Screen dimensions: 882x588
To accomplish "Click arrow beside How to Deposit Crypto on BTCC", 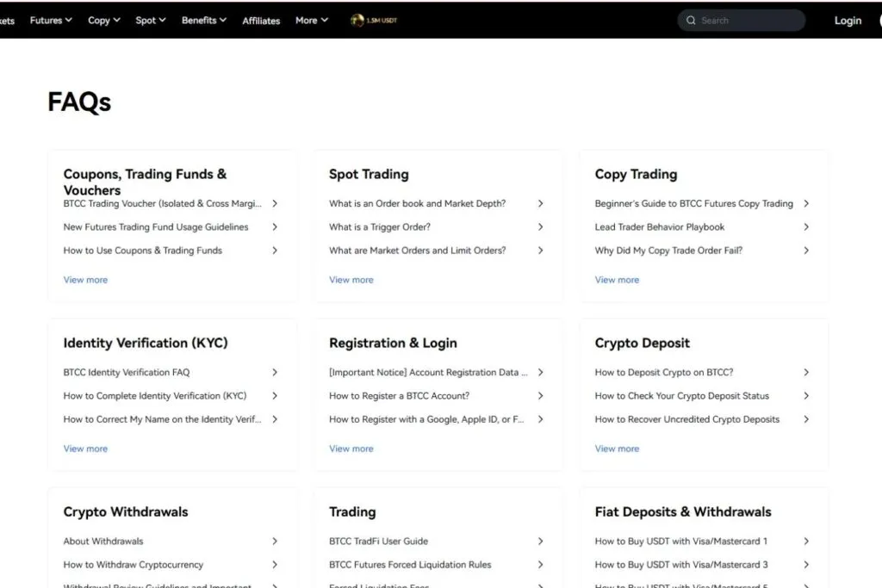I will pos(806,372).
